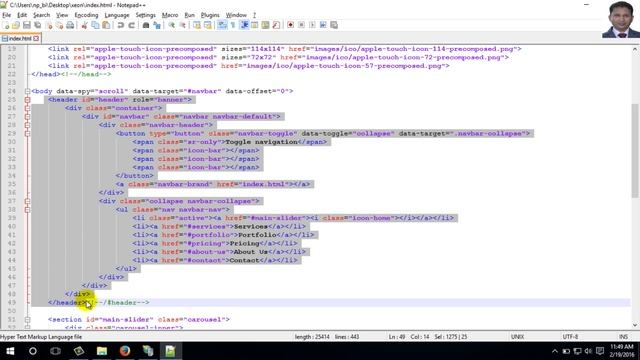
Task: Save the current recorded macro icon
Action: pyautogui.click(x=334, y=25)
